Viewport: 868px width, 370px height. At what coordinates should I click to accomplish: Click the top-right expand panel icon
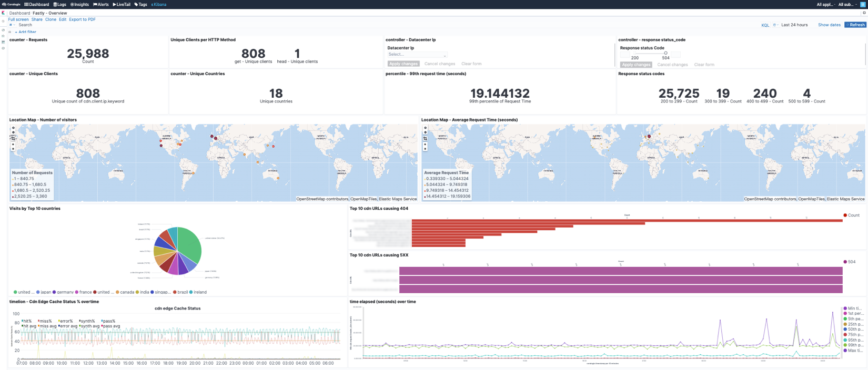click(x=864, y=13)
